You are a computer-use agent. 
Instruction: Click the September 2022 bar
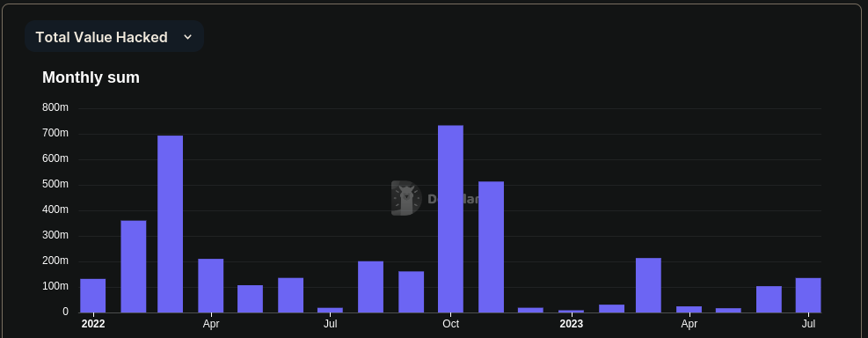[412, 292]
